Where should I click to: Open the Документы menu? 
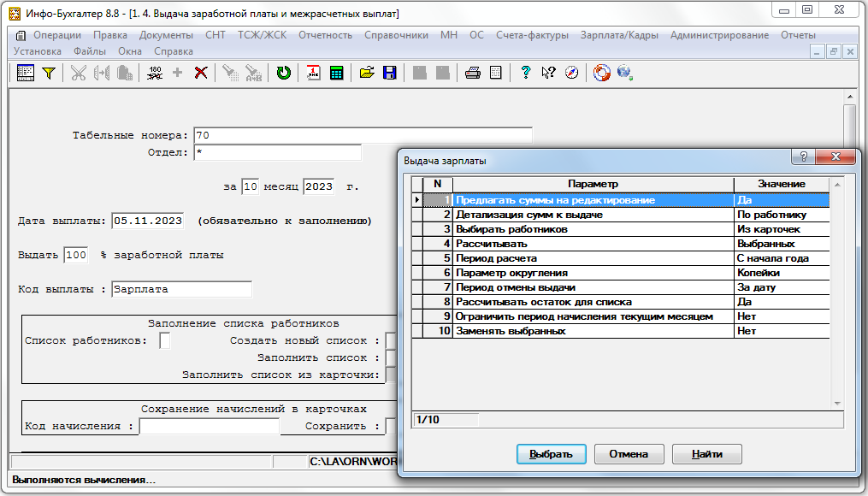coord(166,35)
